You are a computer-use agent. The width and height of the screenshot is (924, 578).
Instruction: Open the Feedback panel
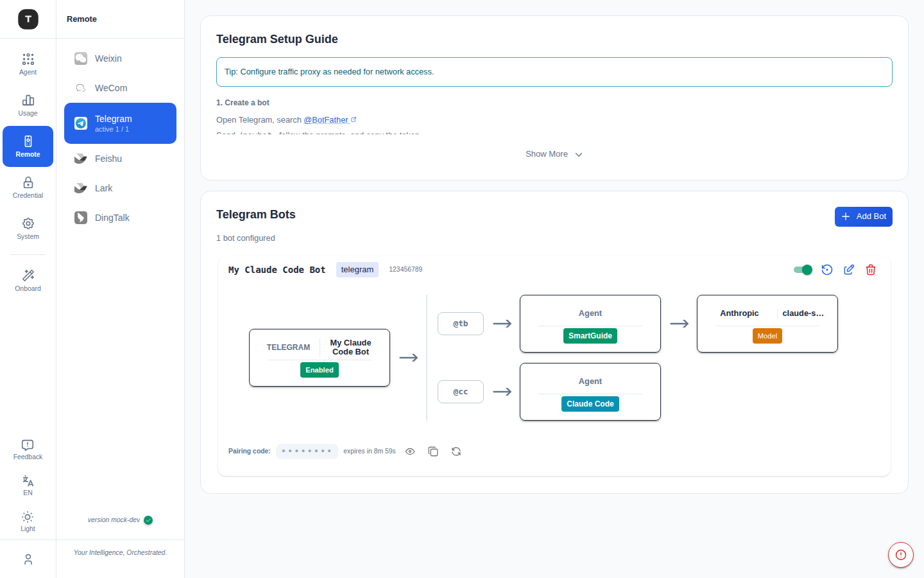28,450
